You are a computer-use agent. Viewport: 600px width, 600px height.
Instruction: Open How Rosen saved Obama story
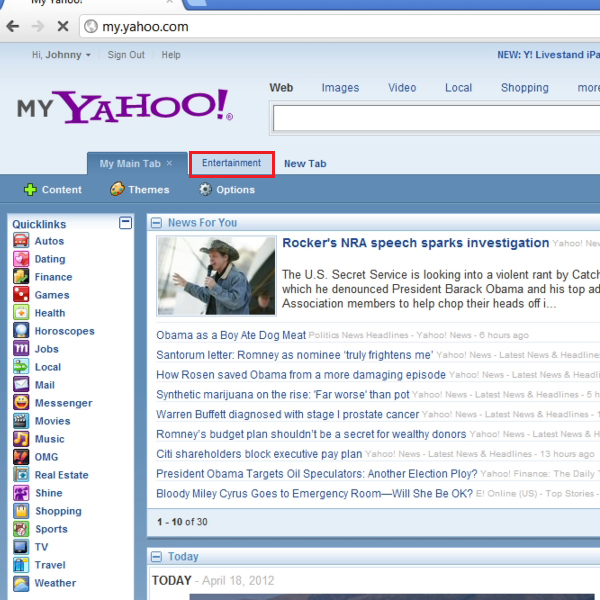[301, 375]
